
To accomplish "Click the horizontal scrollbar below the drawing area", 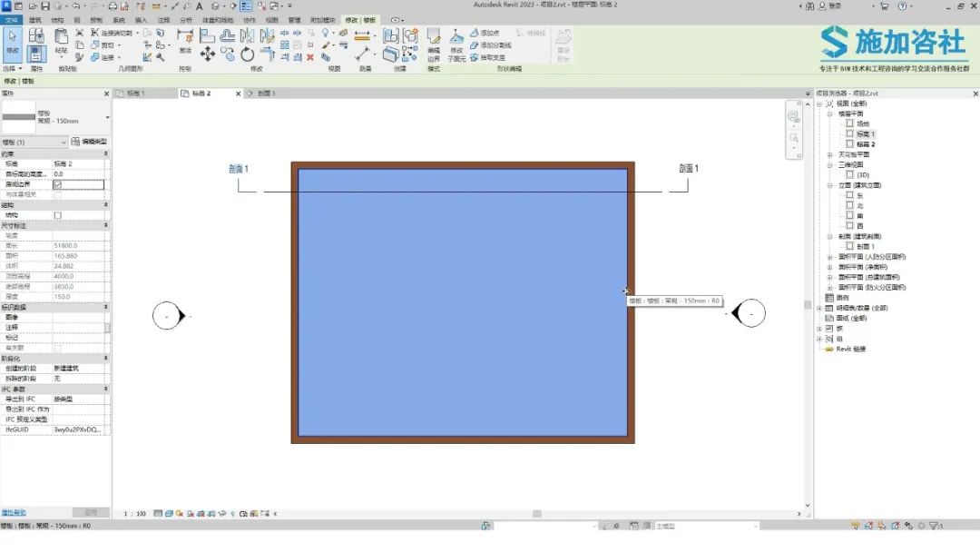I will (x=537, y=514).
